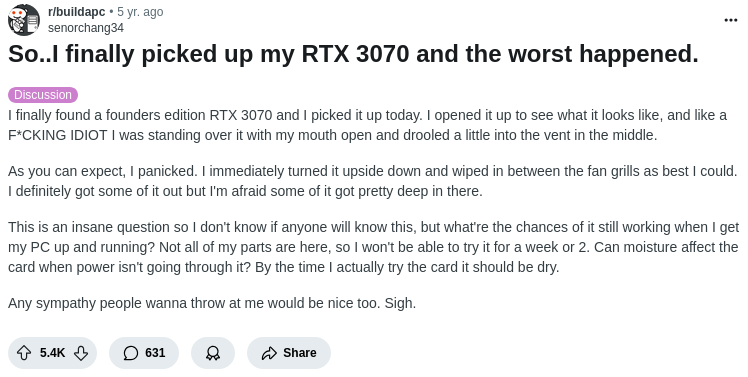Click the 5.4K vote score
This screenshot has width=748, height=377.
(x=52, y=353)
